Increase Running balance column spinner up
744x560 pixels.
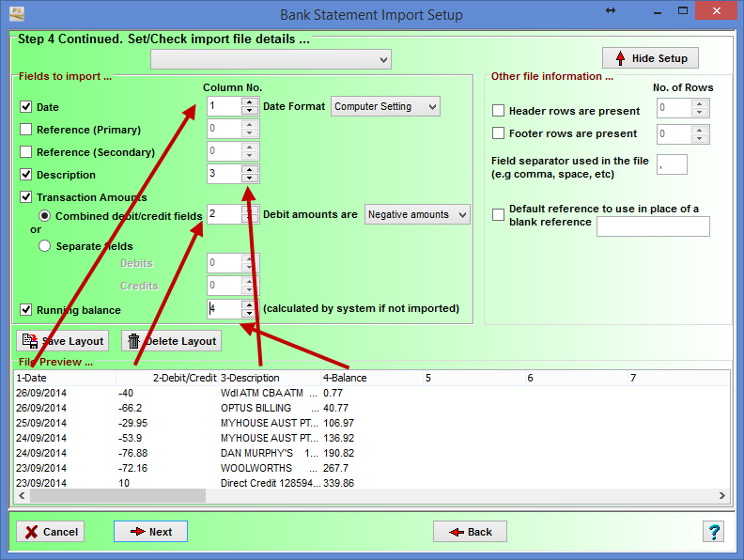click(x=250, y=304)
